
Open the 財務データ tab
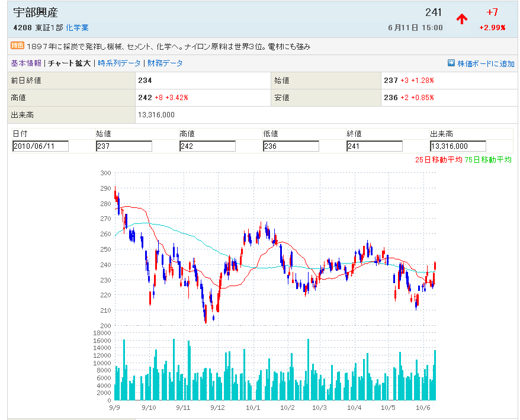[x=165, y=63]
